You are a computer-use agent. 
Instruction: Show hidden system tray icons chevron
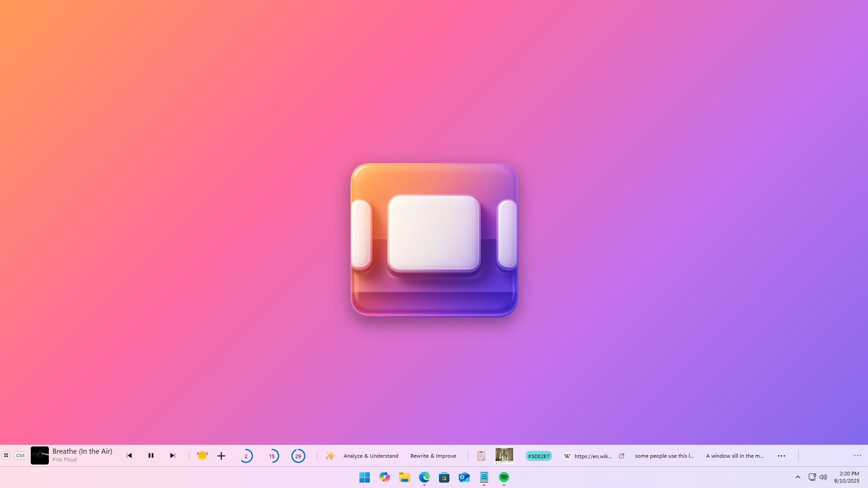[x=798, y=477]
